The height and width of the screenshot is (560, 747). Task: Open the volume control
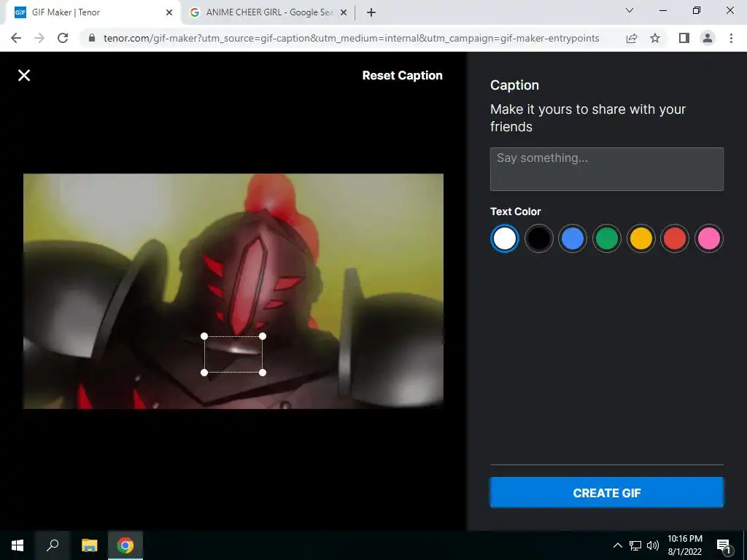[x=653, y=545]
